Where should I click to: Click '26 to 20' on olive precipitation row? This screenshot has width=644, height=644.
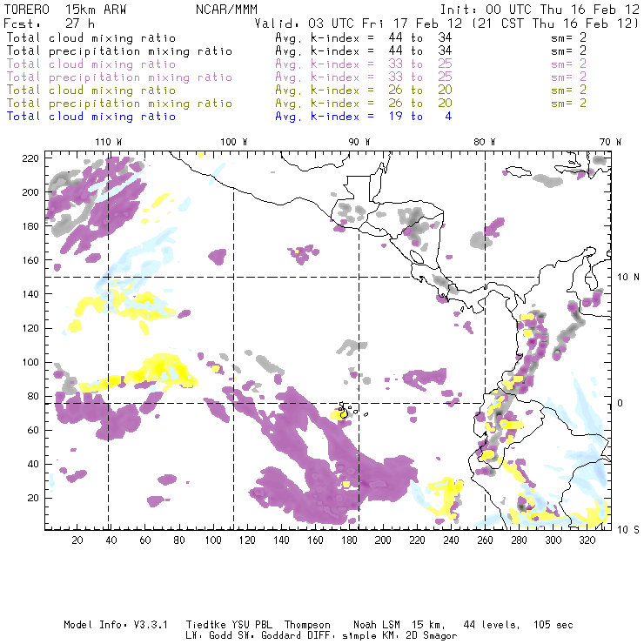(x=420, y=104)
